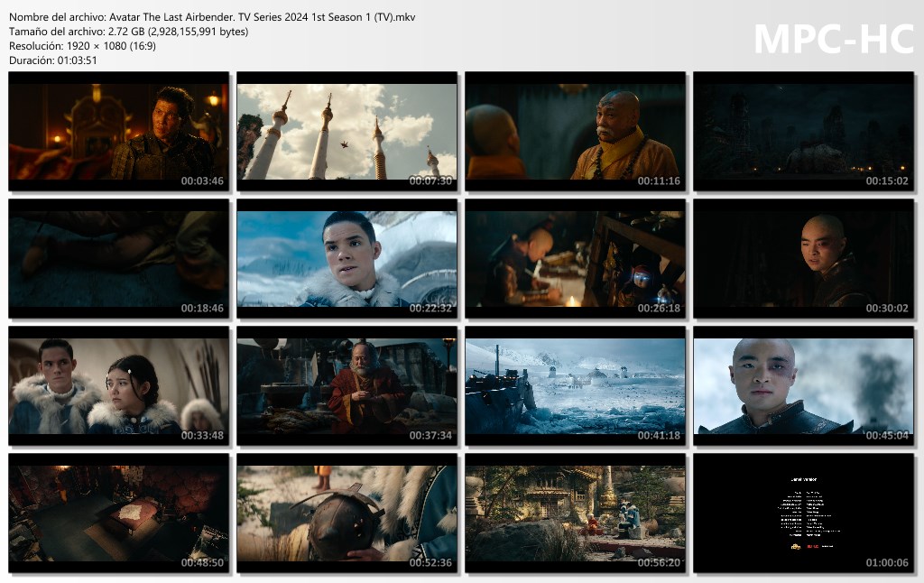Click the resolution line 1920 × 1080
The width and height of the screenshot is (924, 583).
click(x=82, y=45)
